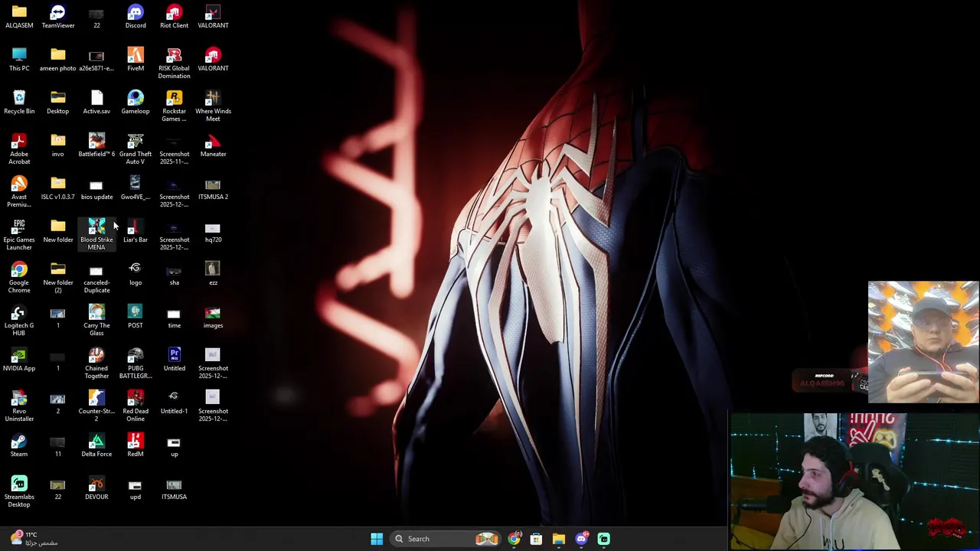The width and height of the screenshot is (980, 551).
Task: Select the time file
Action: [x=174, y=316]
